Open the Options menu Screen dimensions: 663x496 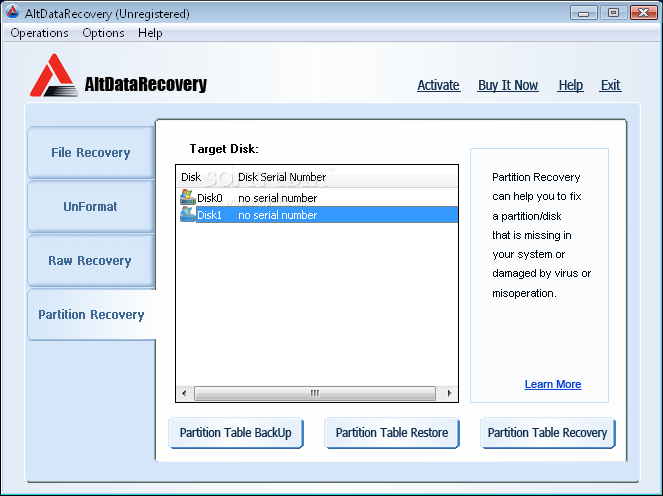103,33
